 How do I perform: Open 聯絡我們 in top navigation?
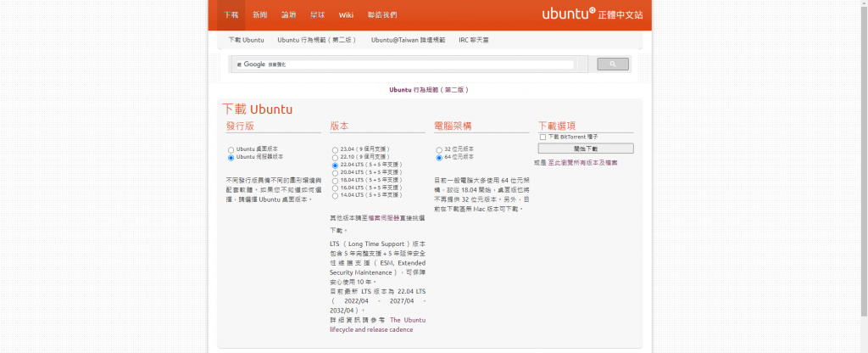coord(382,15)
